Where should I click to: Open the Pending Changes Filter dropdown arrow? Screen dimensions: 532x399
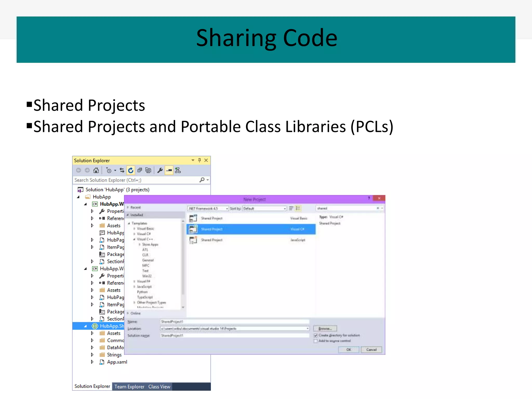pos(115,171)
